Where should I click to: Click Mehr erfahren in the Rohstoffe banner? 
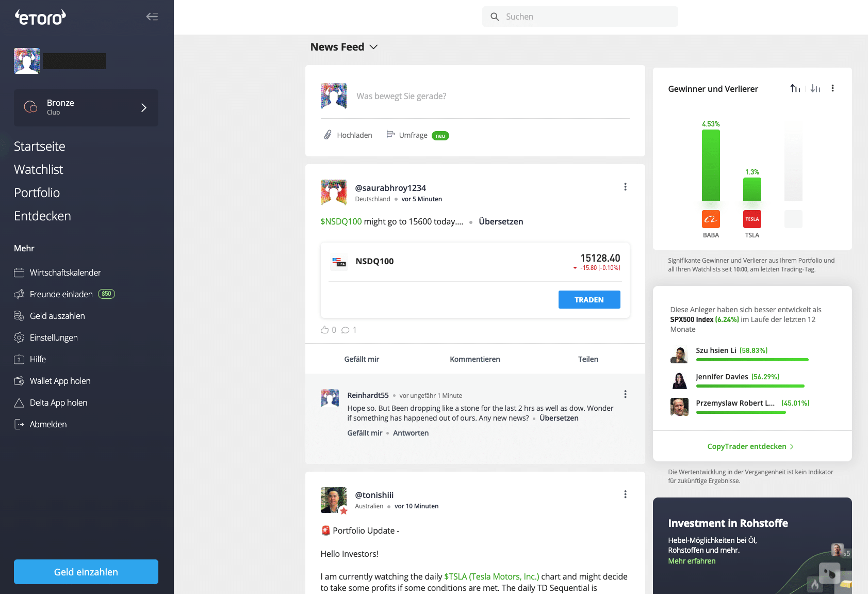[692, 561]
